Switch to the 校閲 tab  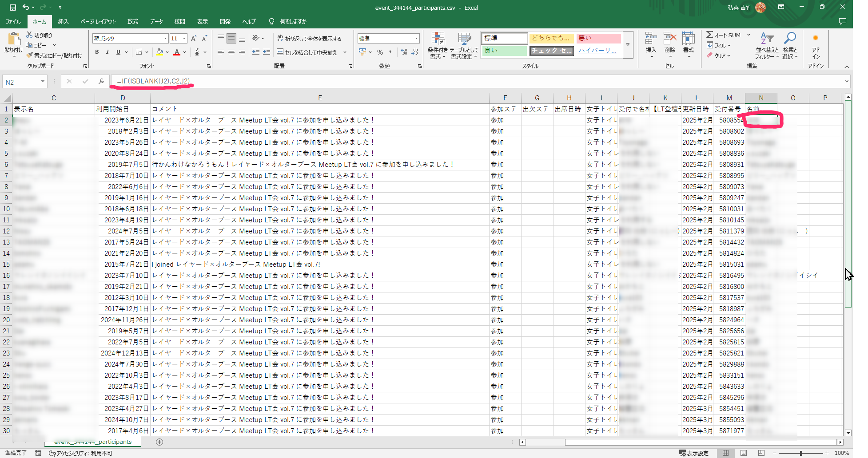pos(180,21)
